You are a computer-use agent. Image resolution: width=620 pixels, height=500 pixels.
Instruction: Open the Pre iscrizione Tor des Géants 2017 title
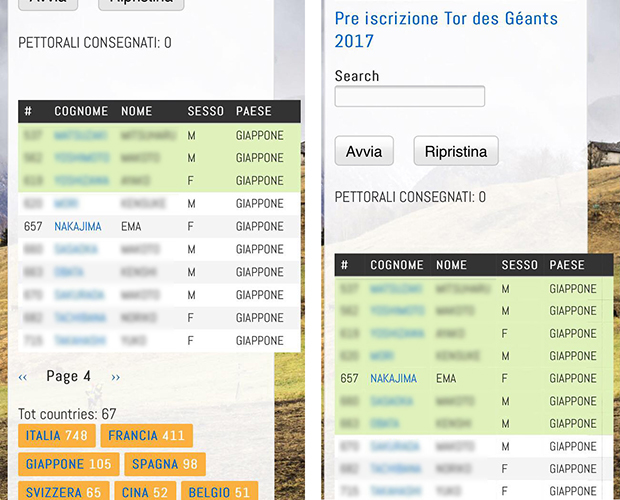[446, 30]
